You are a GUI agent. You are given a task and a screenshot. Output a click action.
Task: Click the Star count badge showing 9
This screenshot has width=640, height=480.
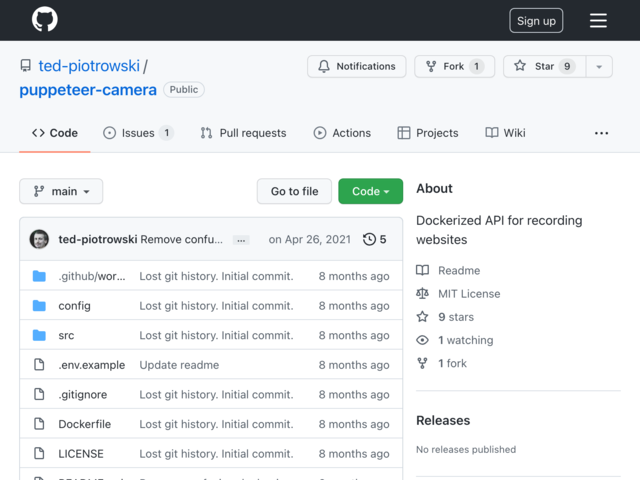[x=567, y=66]
